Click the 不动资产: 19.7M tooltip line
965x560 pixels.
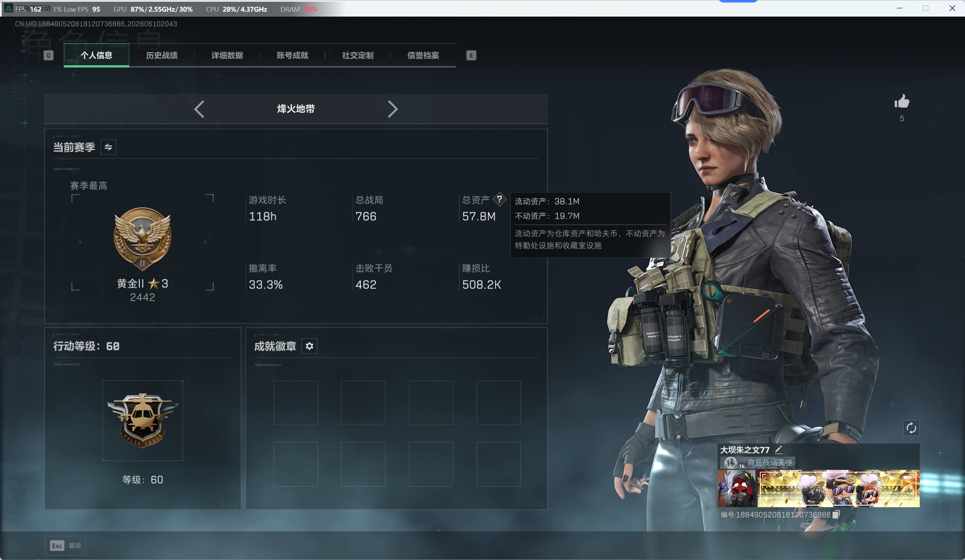547,216
